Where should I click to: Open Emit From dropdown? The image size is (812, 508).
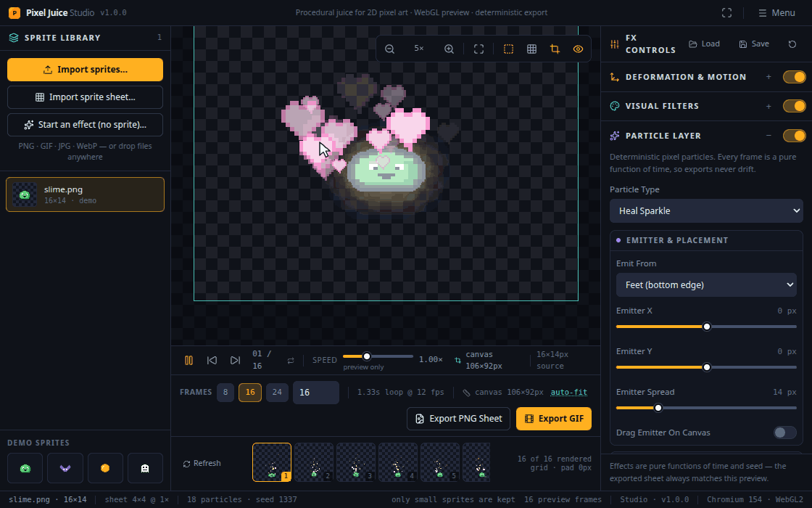click(706, 285)
